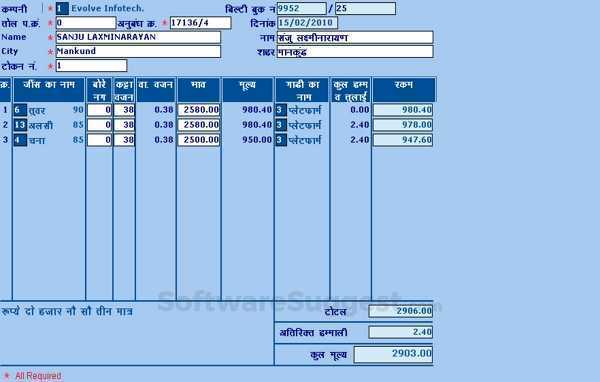Viewport: 600px width, 382px height.
Task: Click amount field 947.60
Action: [403, 140]
